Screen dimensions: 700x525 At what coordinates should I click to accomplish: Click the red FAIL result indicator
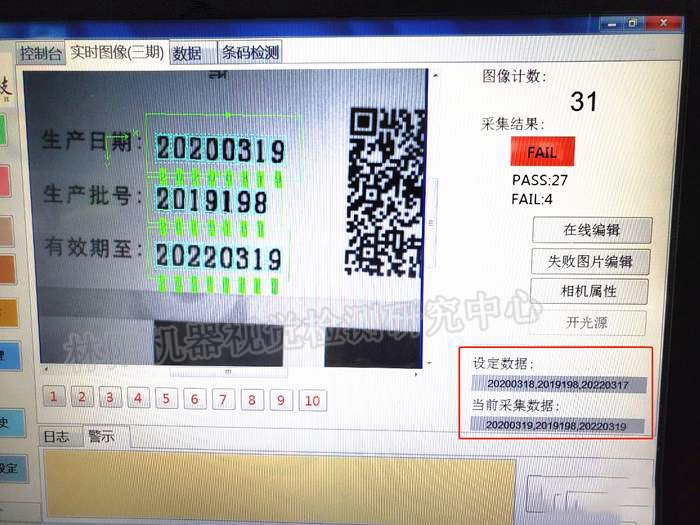tap(541, 153)
